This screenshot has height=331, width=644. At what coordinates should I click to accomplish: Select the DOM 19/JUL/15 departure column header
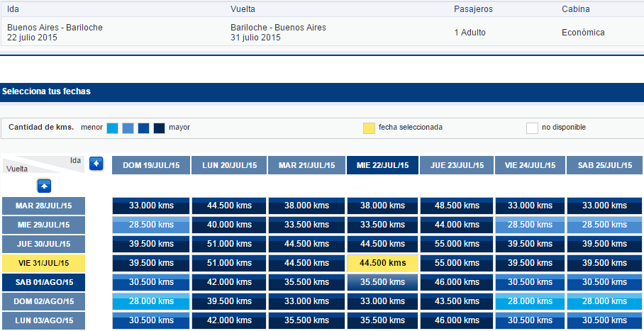coord(151,165)
